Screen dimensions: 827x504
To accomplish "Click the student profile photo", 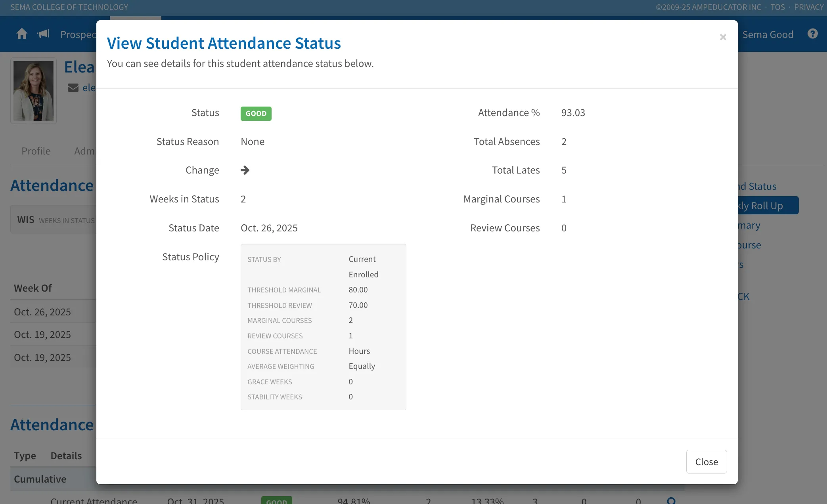I will [33, 91].
